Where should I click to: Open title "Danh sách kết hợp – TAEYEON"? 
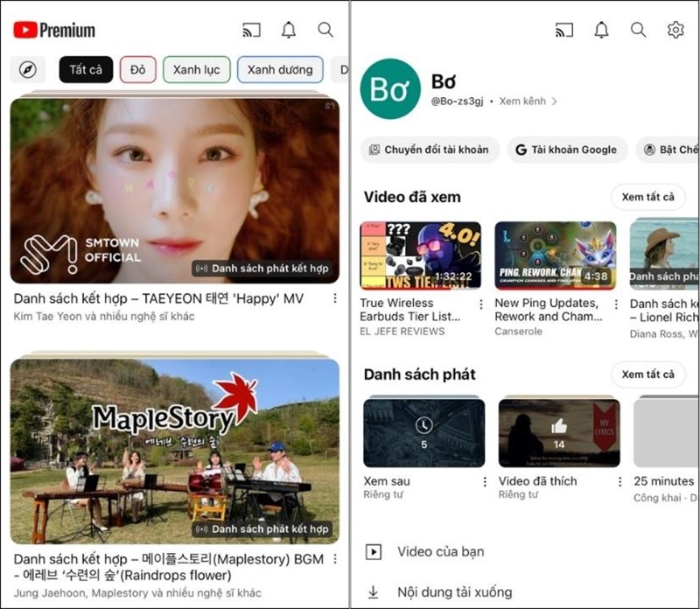[158, 298]
